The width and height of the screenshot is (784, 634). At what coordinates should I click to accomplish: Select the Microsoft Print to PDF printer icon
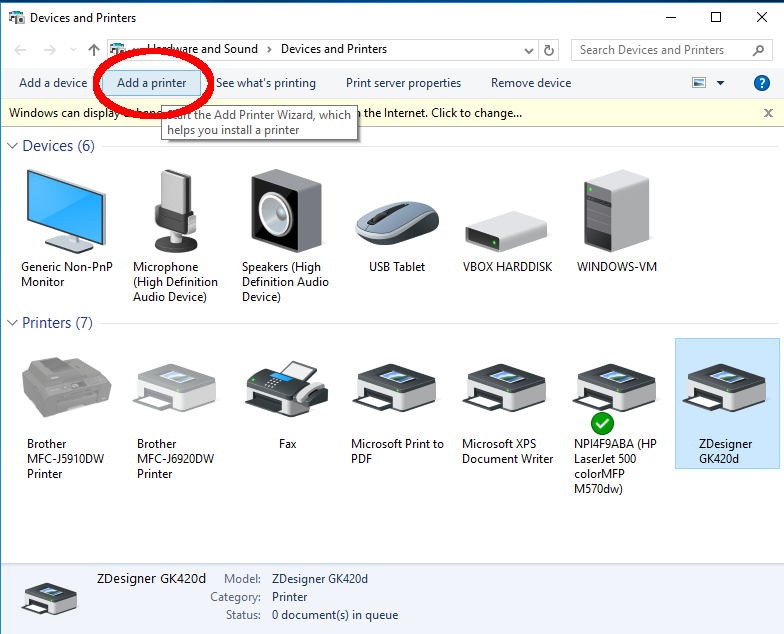point(395,388)
